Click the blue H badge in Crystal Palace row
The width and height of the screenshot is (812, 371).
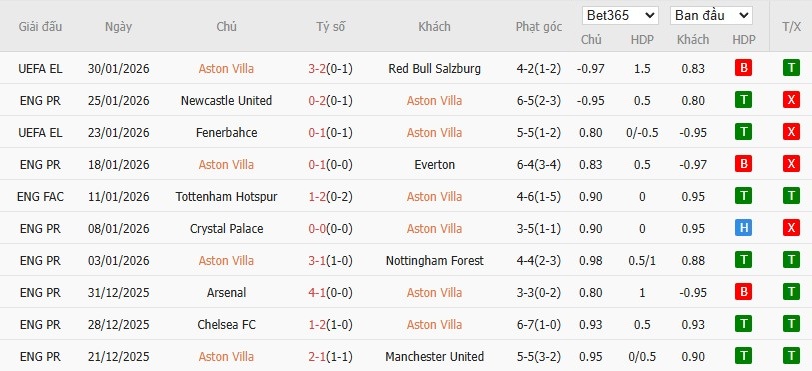coord(743,229)
